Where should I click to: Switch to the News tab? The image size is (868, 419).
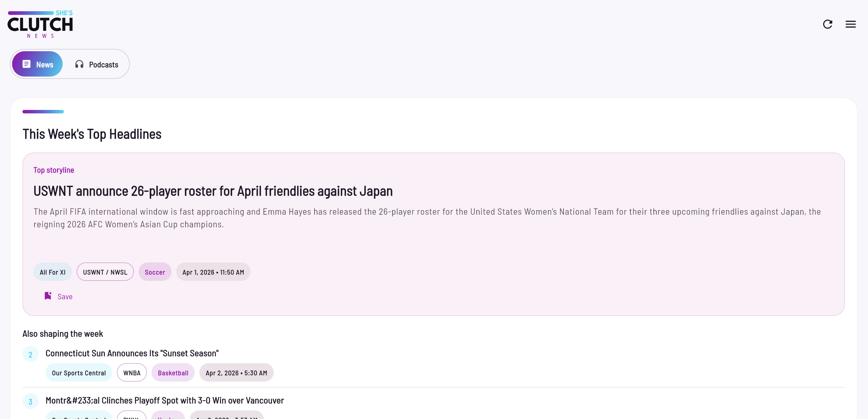click(x=37, y=64)
